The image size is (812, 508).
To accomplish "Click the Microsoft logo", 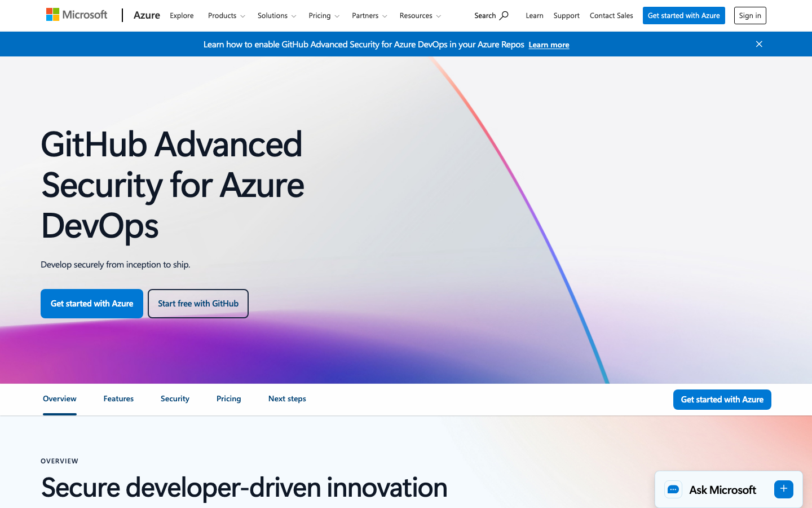I will [77, 15].
